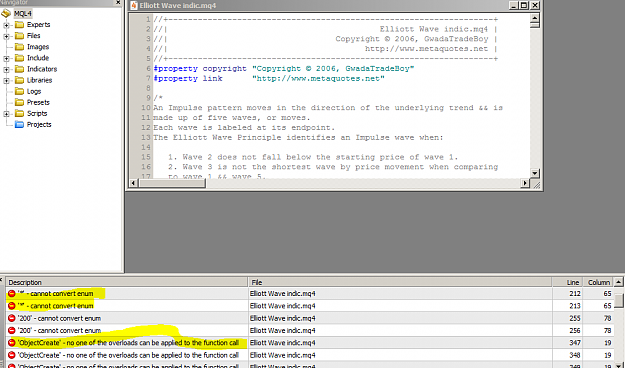
Task: Click the code editor scroll up arrow
Action: point(535,18)
